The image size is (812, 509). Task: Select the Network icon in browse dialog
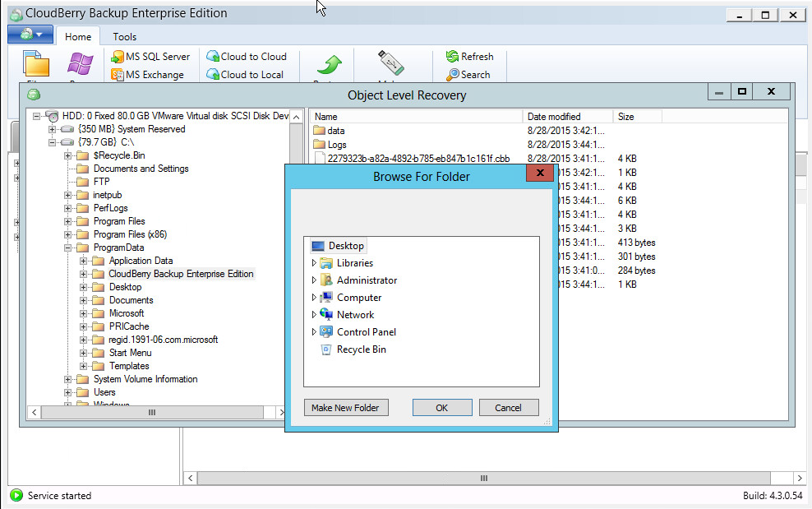pyautogui.click(x=326, y=315)
